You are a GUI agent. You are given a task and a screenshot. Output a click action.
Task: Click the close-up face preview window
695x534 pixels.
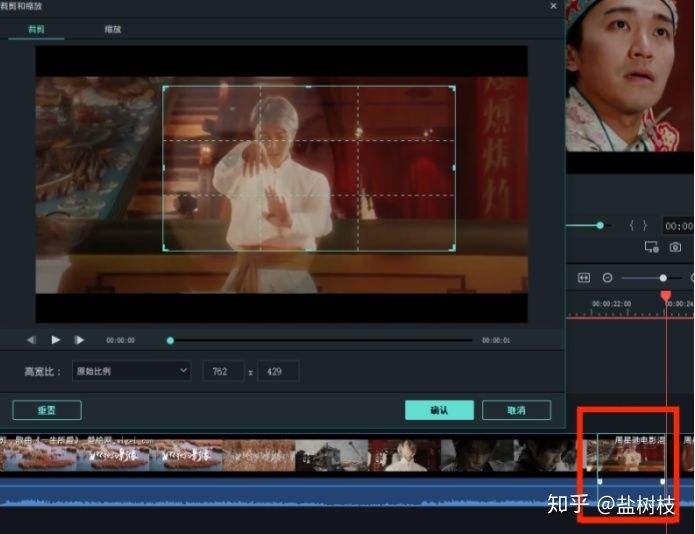coord(630,76)
